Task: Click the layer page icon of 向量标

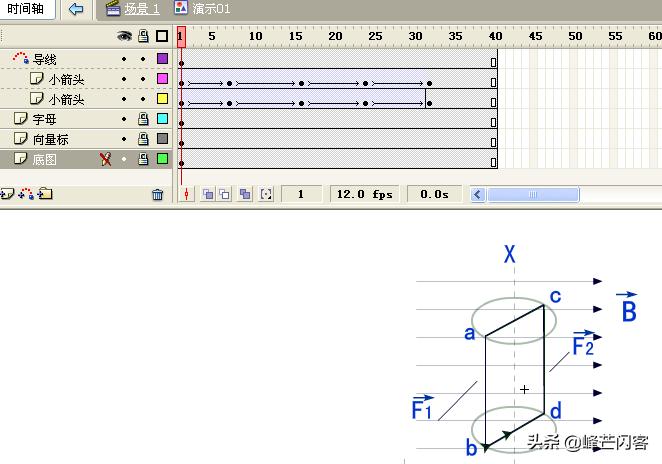Action: click(x=20, y=138)
